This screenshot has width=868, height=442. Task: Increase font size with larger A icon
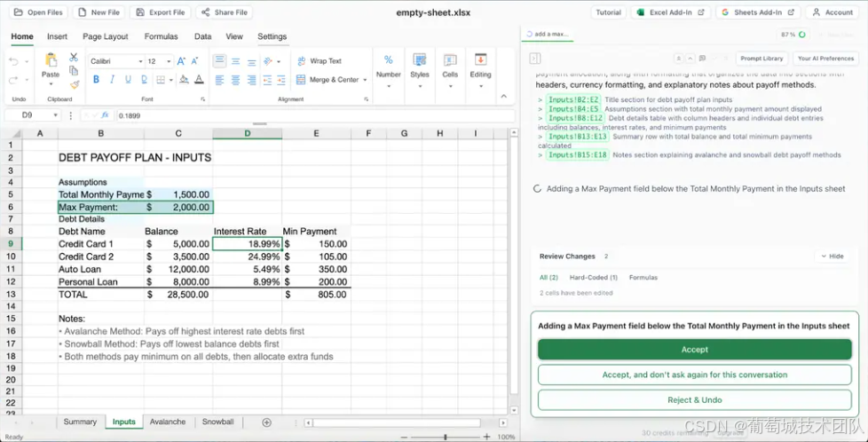pos(182,61)
